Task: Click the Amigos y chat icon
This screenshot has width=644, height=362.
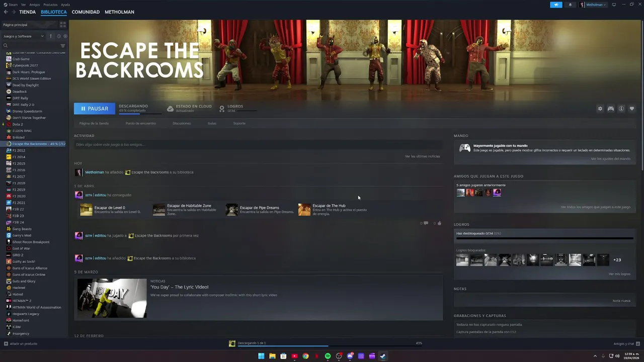Action: tap(638, 343)
